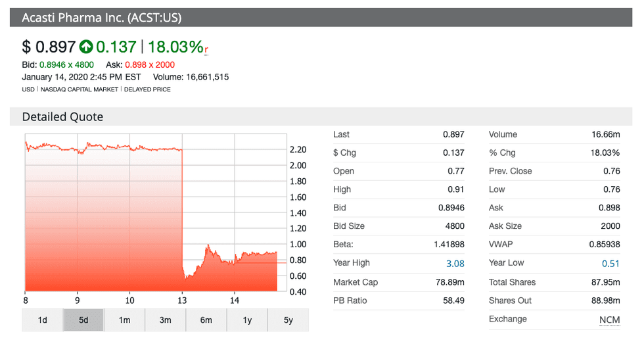This screenshot has width=644, height=340.
Task: Click the Ask Size value 2000
Action: (x=610, y=226)
